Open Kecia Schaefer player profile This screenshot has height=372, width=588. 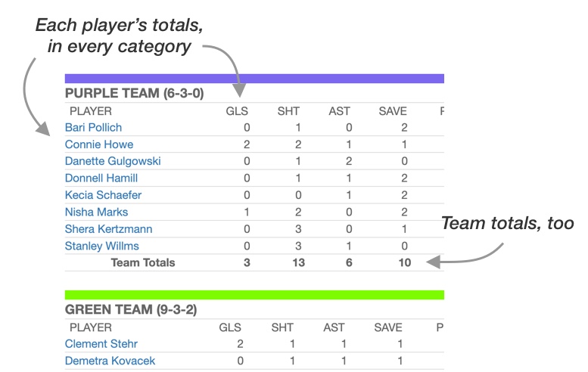103,195
